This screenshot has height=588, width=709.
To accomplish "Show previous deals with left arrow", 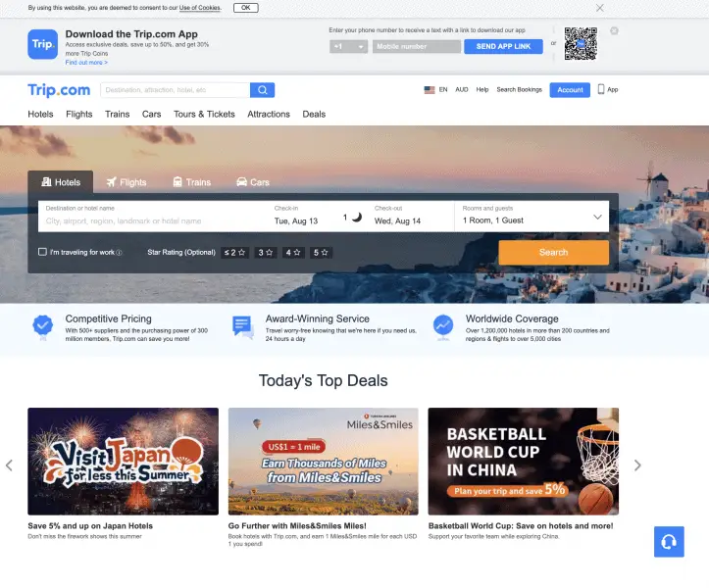I will coord(9,465).
